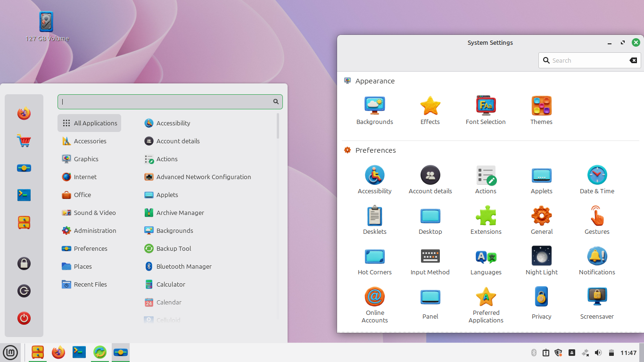The height and width of the screenshot is (362, 644).
Task: Open the Notifications settings
Action: tap(597, 261)
